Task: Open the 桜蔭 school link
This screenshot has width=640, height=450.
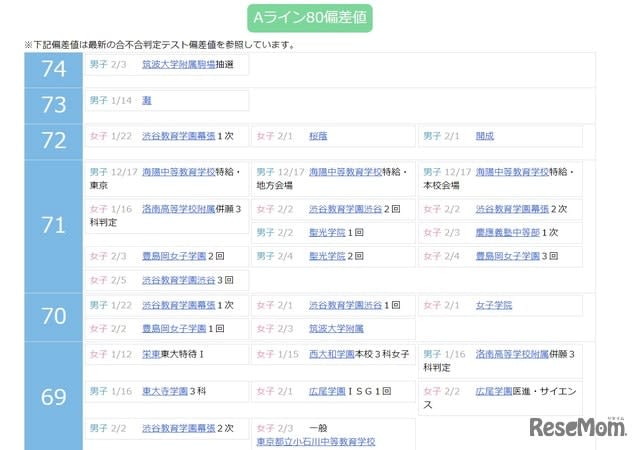Action: (x=318, y=136)
